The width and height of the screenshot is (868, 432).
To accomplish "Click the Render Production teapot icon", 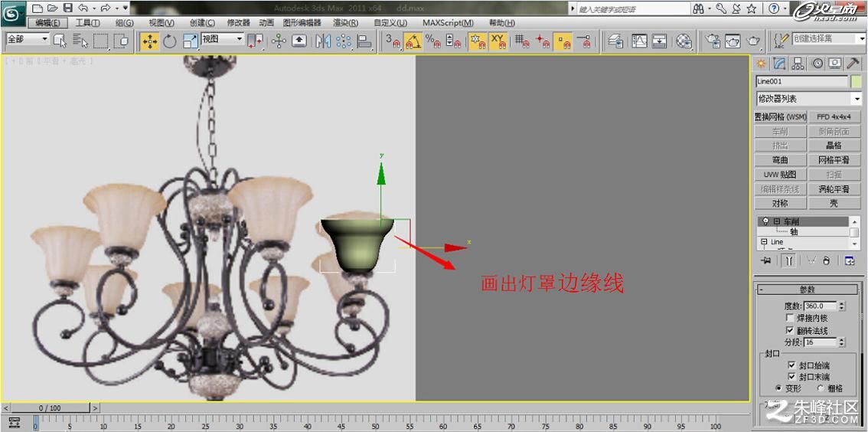I will (x=753, y=41).
